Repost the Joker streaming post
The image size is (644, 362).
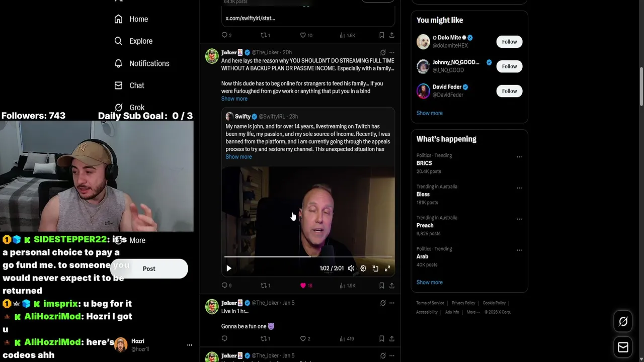pyautogui.click(x=265, y=286)
